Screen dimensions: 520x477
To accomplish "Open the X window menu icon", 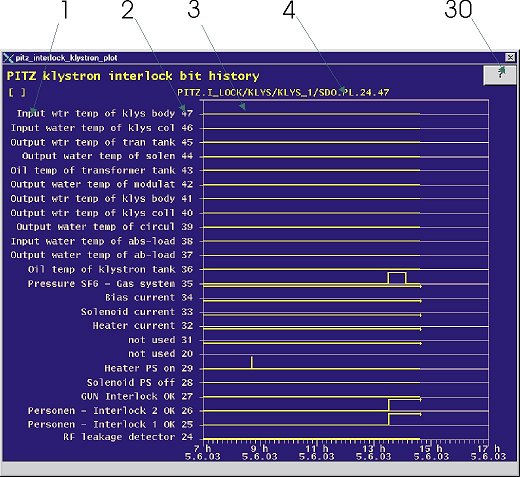I will (x=8, y=58).
